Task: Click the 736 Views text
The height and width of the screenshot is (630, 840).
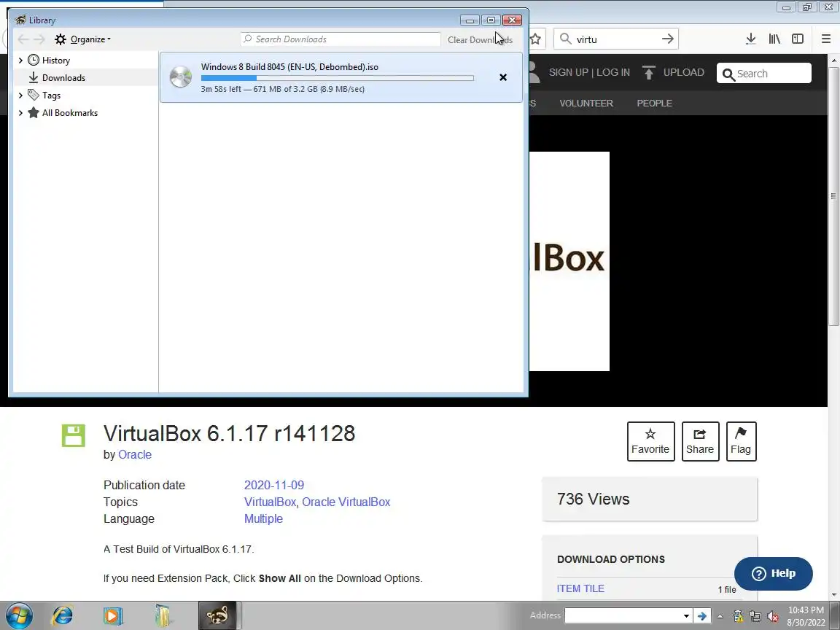Action: point(593,499)
